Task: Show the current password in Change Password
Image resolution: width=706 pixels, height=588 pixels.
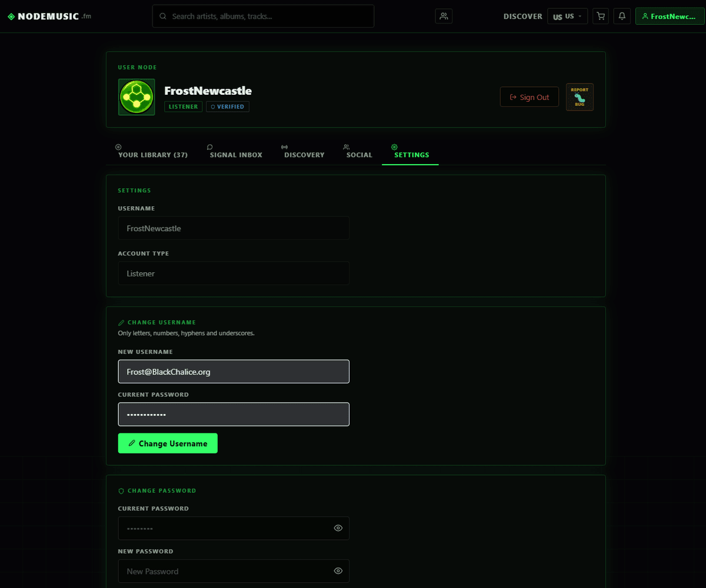Action: pos(338,528)
